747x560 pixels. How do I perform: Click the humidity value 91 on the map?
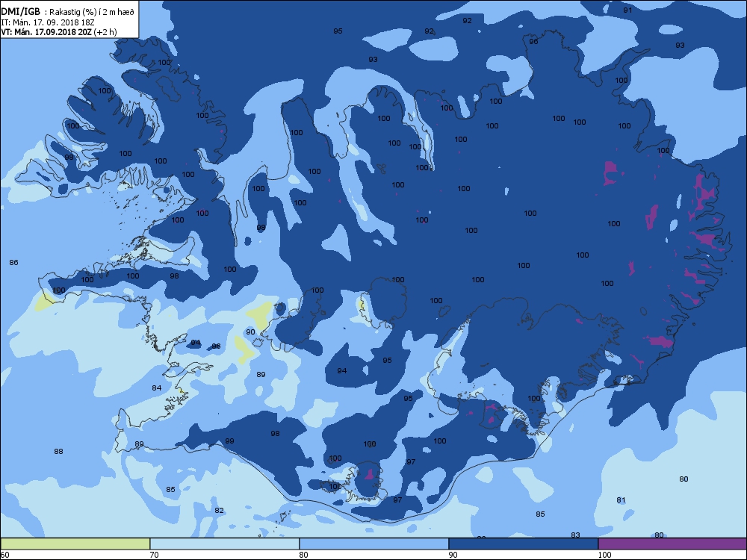click(628, 10)
